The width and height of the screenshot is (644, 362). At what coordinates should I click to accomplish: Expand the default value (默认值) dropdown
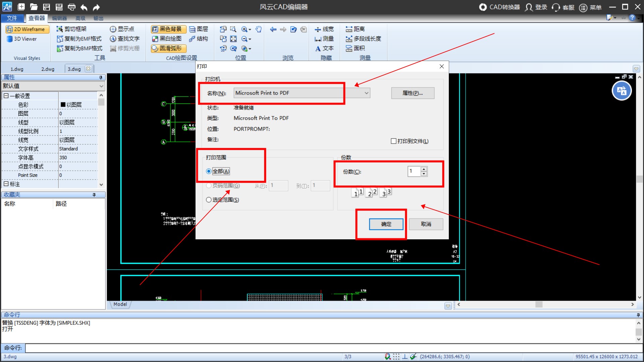(x=101, y=86)
